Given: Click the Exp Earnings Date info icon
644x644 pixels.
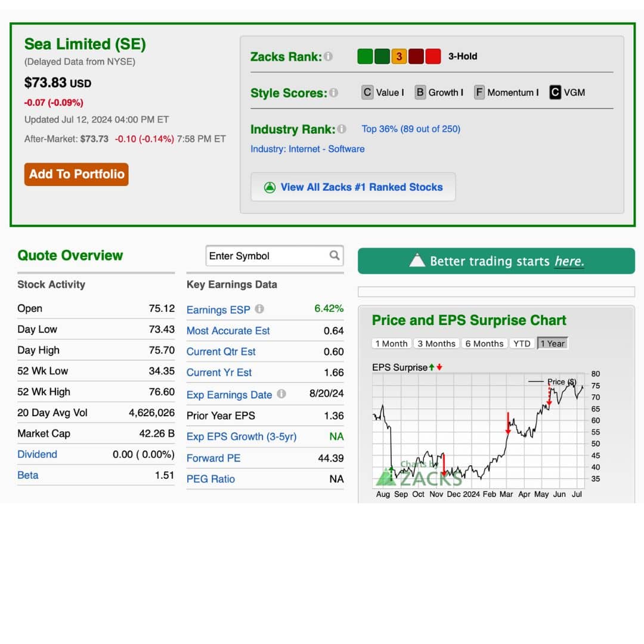Looking at the screenshot, I should pos(281,394).
